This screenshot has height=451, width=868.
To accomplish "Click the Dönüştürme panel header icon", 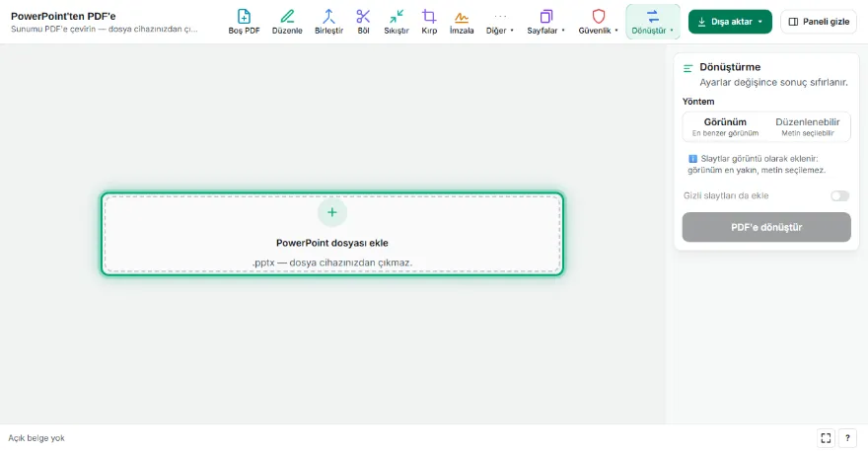I will (688, 68).
